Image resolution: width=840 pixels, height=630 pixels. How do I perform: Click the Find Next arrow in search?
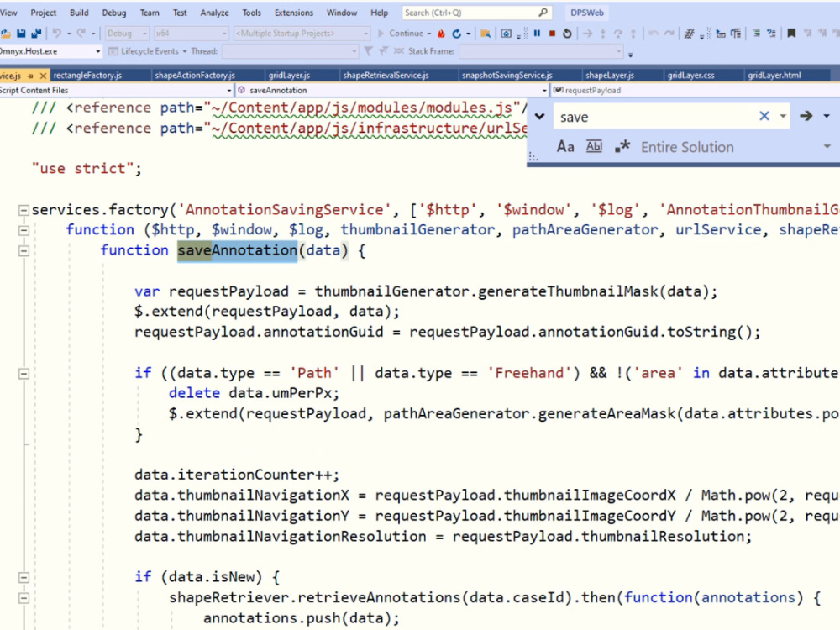(806, 116)
